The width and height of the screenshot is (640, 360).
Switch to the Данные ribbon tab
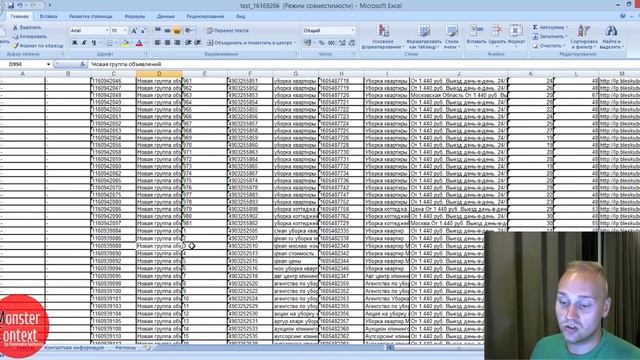(x=165, y=16)
